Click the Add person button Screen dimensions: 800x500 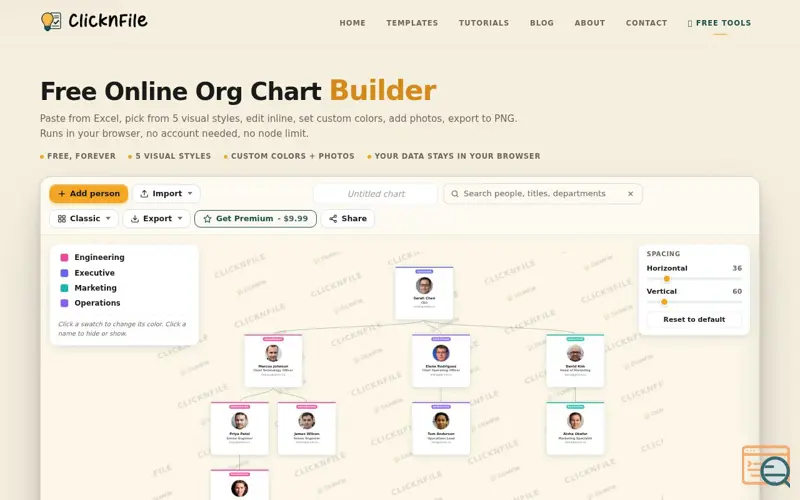89,194
